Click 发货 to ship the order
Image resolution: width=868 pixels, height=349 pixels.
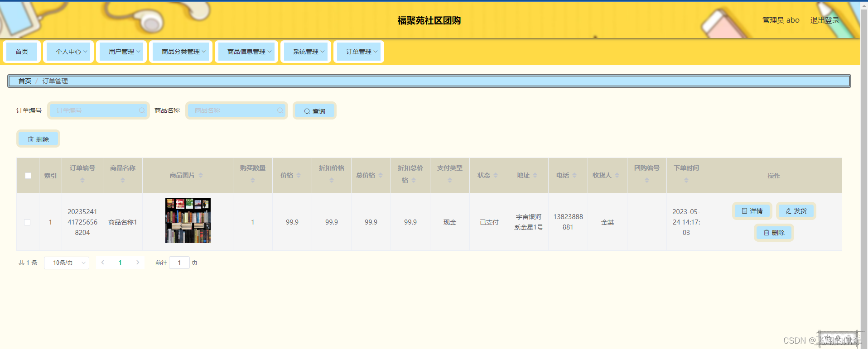point(796,211)
